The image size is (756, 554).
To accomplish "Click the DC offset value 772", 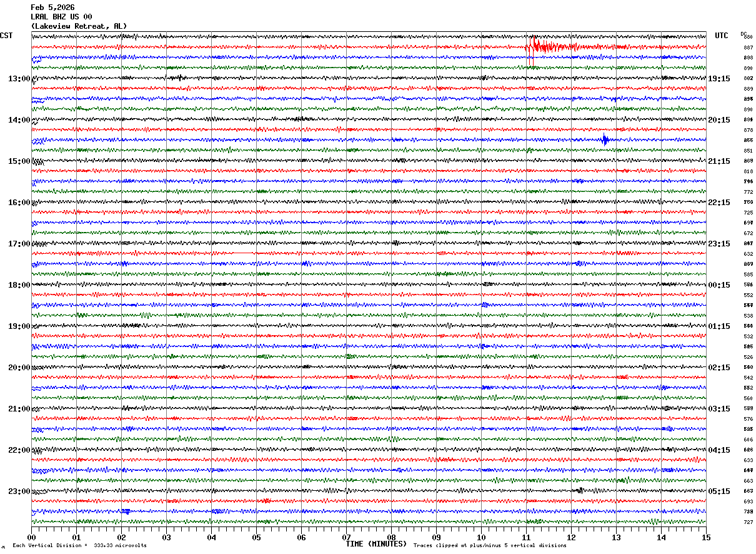I will pos(748,192).
